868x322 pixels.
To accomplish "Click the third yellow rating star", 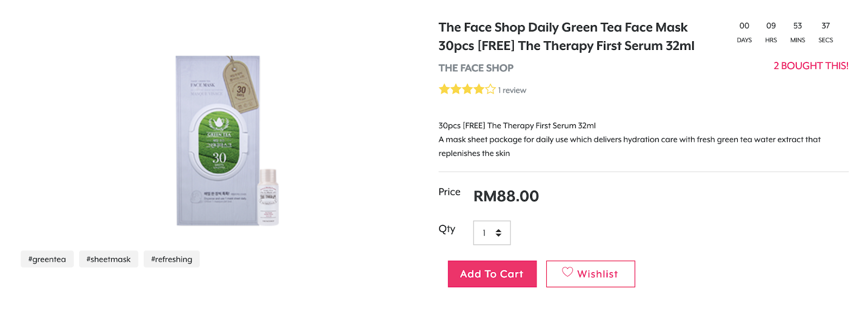I will pos(467,89).
